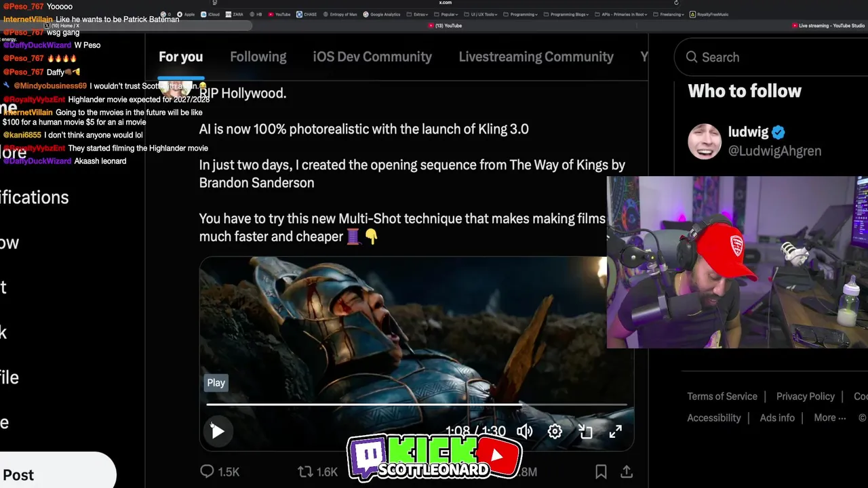The image size is (868, 488).
Task: Click the "RIP Hollywood." post text
Action: pyautogui.click(x=243, y=94)
